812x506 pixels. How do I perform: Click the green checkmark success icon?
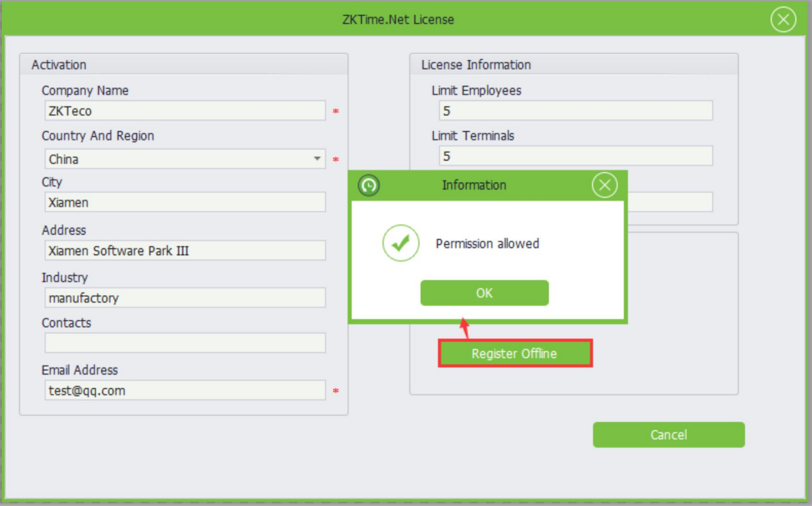tap(400, 243)
